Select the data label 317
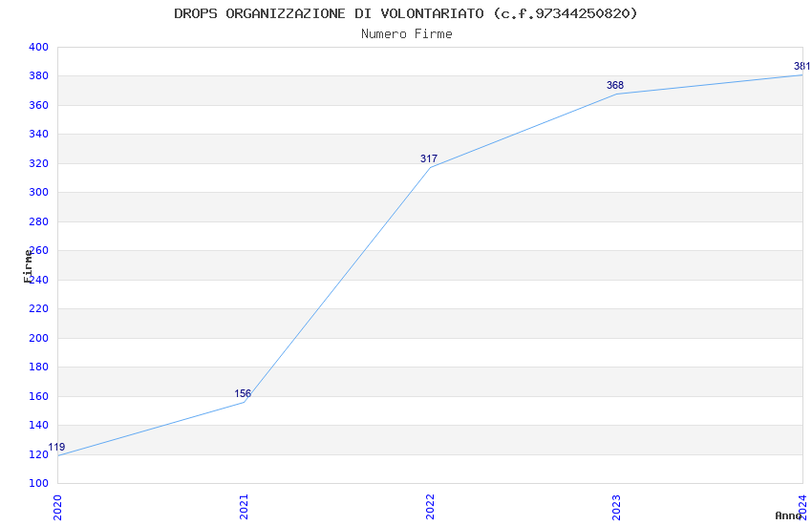 click(429, 158)
